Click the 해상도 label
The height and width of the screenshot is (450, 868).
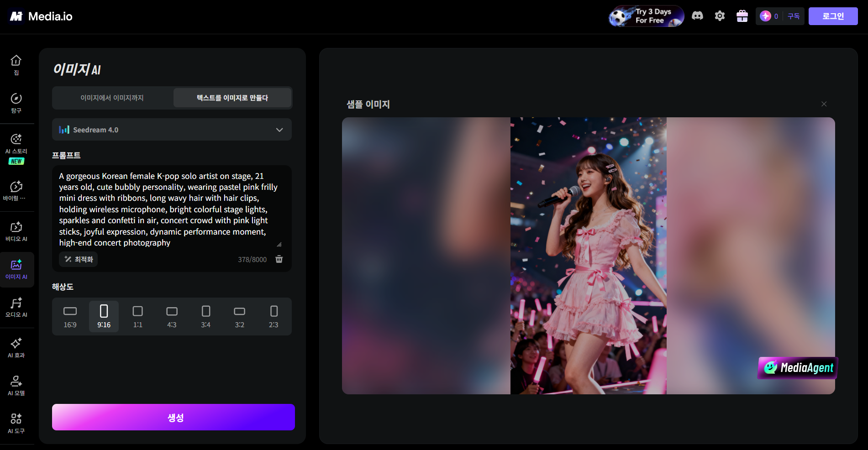[63, 287]
